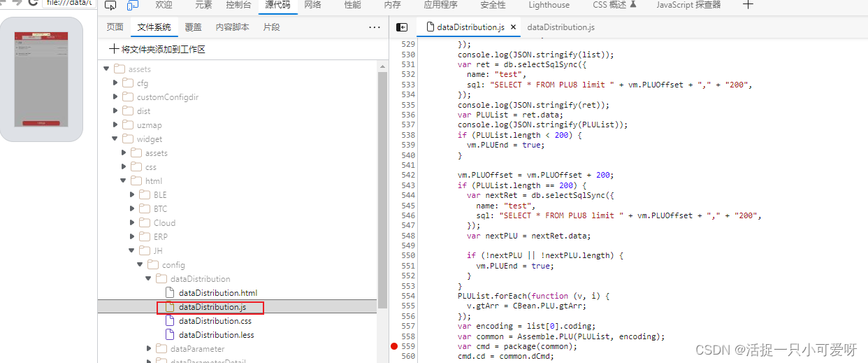Switch to the 欢迎 tab
The width and height of the screenshot is (868, 363).
tap(164, 5)
